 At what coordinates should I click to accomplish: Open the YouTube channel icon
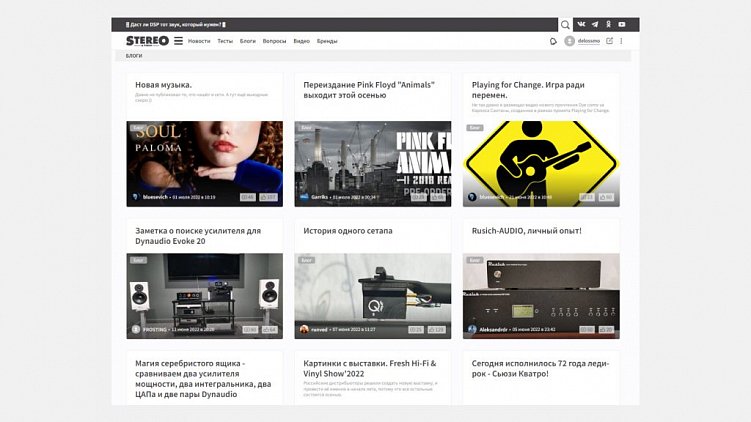tap(622, 24)
